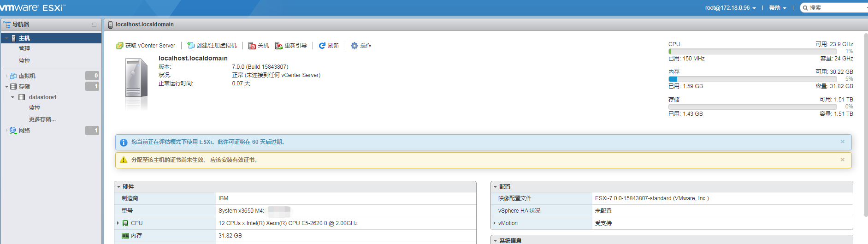Click the ESXi-7.0.0-15843807-standard image profile value
868x244 pixels.
pyautogui.click(x=652, y=198)
